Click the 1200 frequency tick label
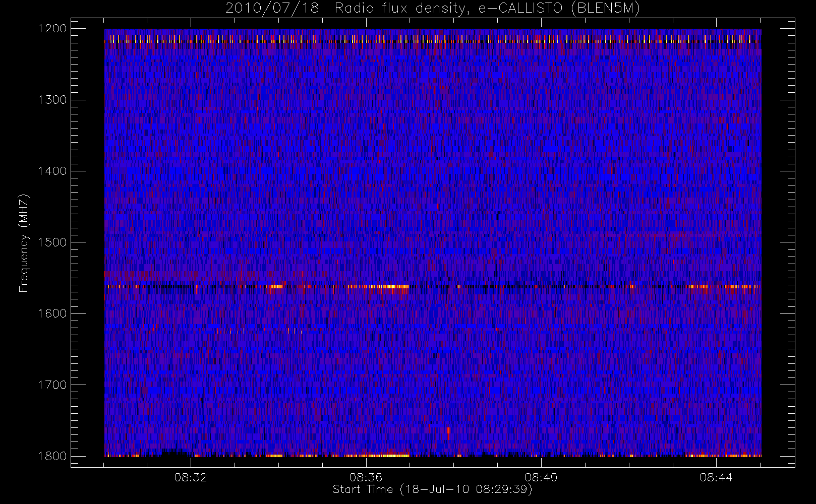 coord(52,29)
